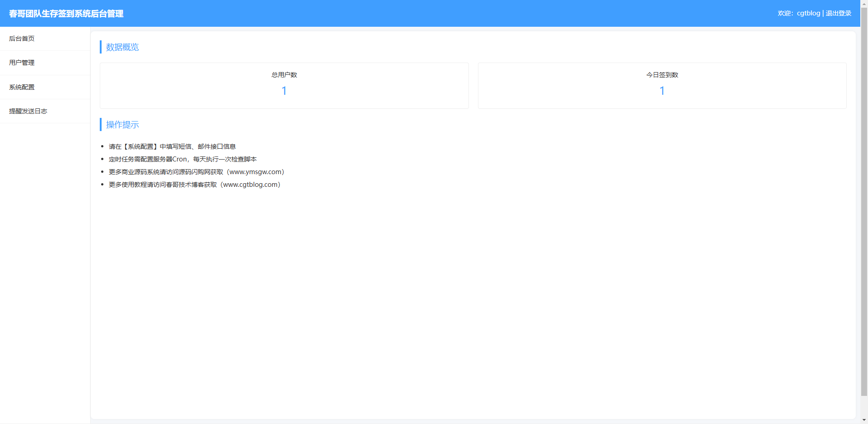Open the 后台首页 sidebar menu item
The width and height of the screenshot is (868, 424).
[22, 39]
